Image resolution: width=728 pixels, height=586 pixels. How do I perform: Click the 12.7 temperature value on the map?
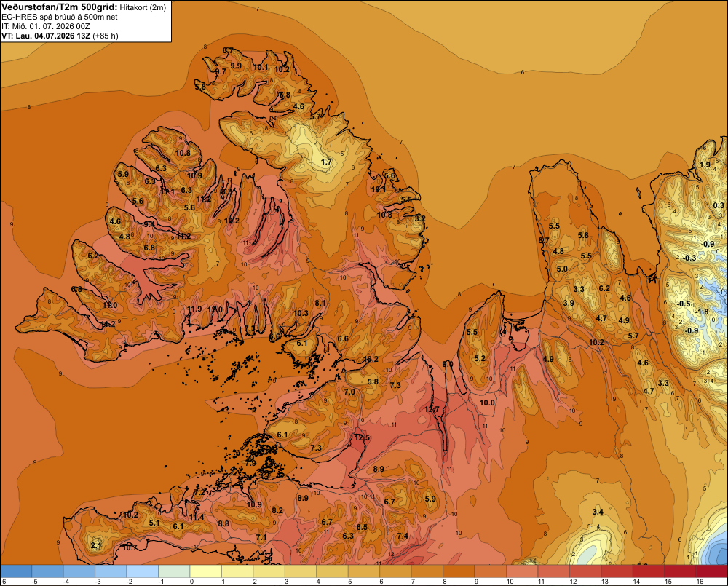[x=431, y=409]
